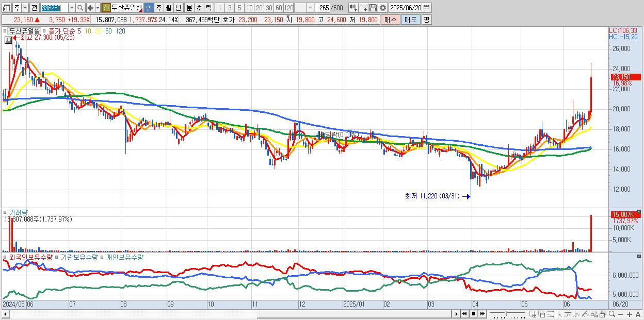Select the weekly (주) period button
Image resolution: width=644 pixels, height=320 pixels.
click(x=158, y=8)
